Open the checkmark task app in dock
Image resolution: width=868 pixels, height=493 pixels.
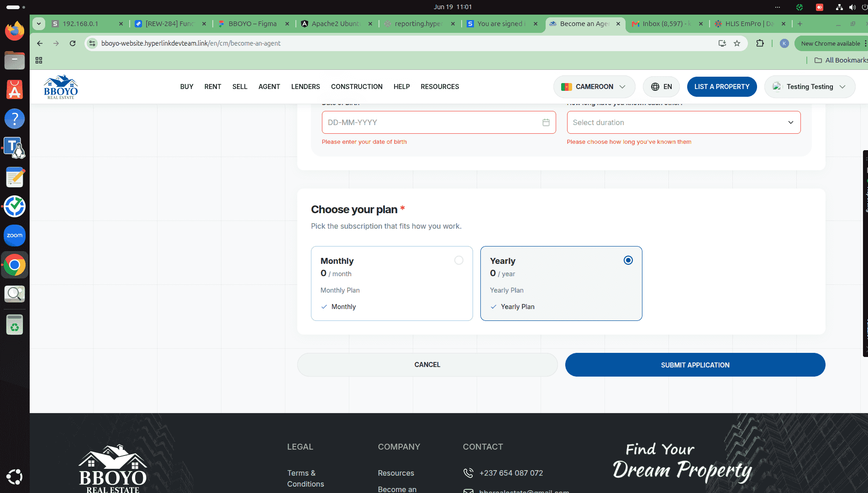[15, 206]
